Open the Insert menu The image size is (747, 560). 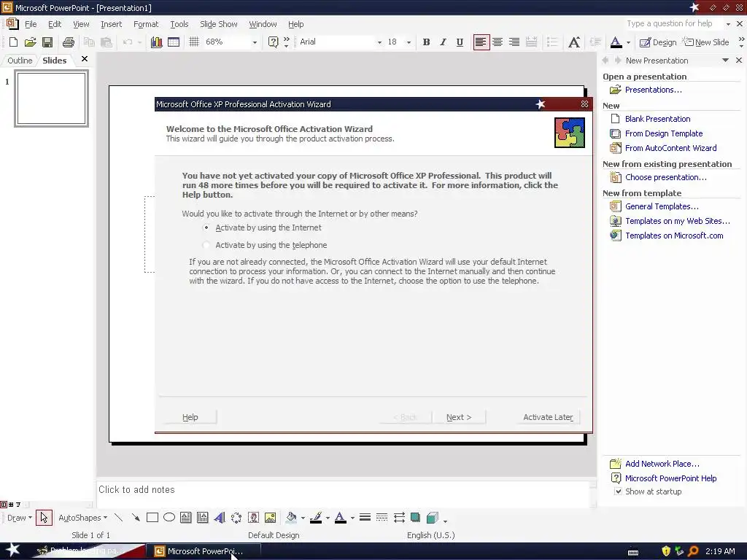(111, 24)
